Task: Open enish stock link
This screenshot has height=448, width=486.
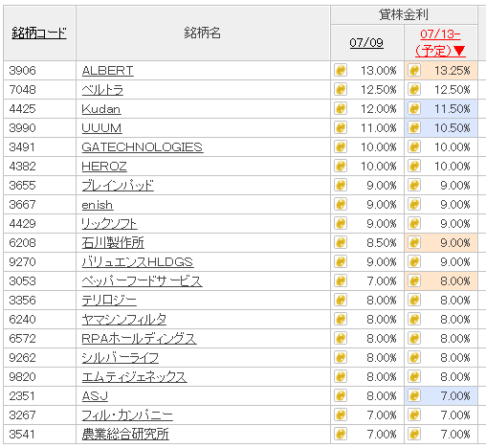Action: point(98,205)
